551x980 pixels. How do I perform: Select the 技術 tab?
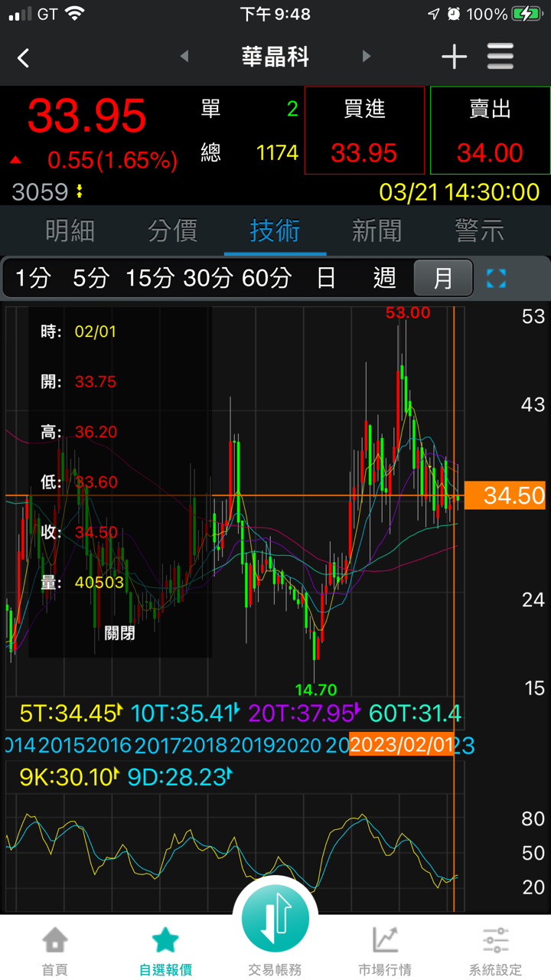(275, 230)
